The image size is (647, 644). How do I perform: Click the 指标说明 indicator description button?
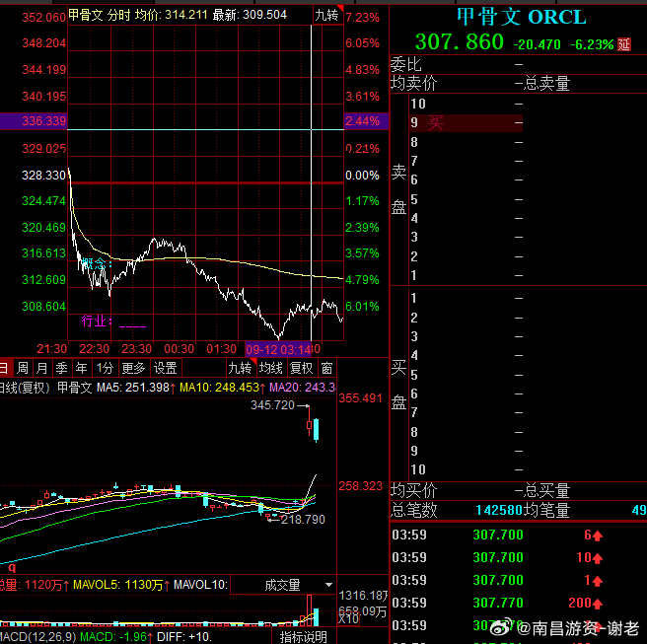[x=304, y=636]
